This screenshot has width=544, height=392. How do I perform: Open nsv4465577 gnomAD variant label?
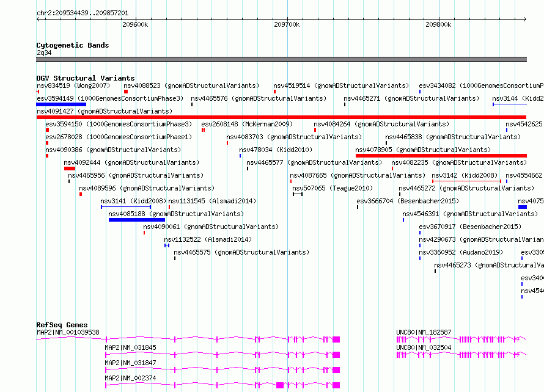[314, 162]
